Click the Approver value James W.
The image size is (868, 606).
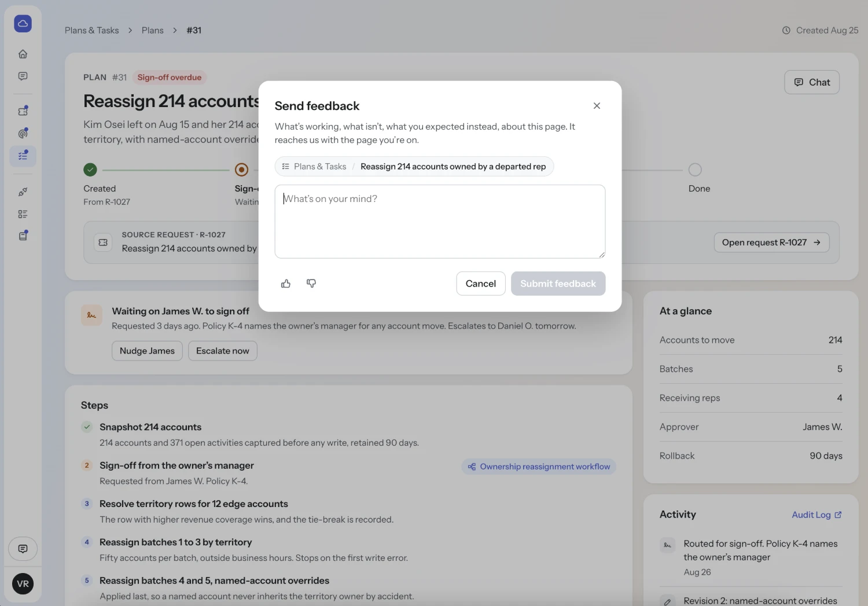point(822,427)
